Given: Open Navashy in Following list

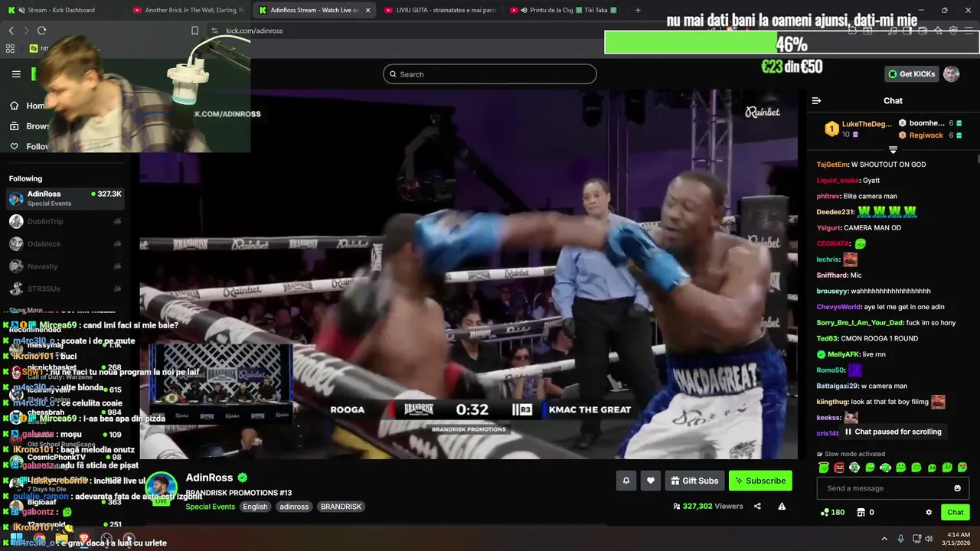Looking at the screenshot, I should 65,266.
